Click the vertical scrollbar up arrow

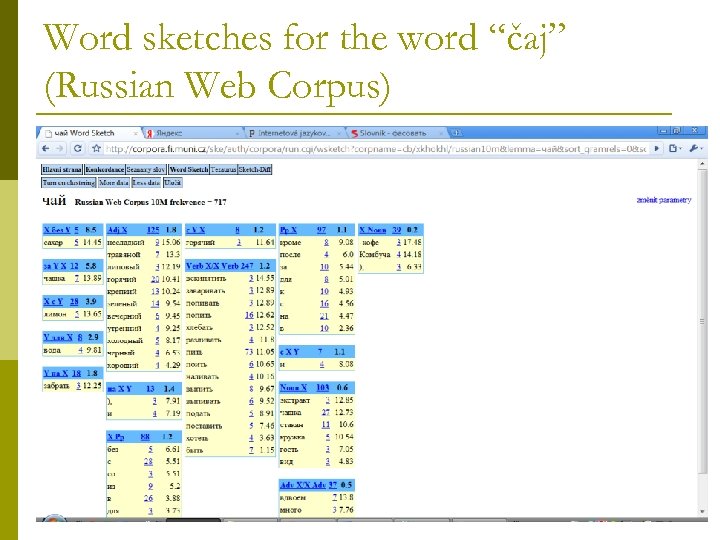pos(702,164)
